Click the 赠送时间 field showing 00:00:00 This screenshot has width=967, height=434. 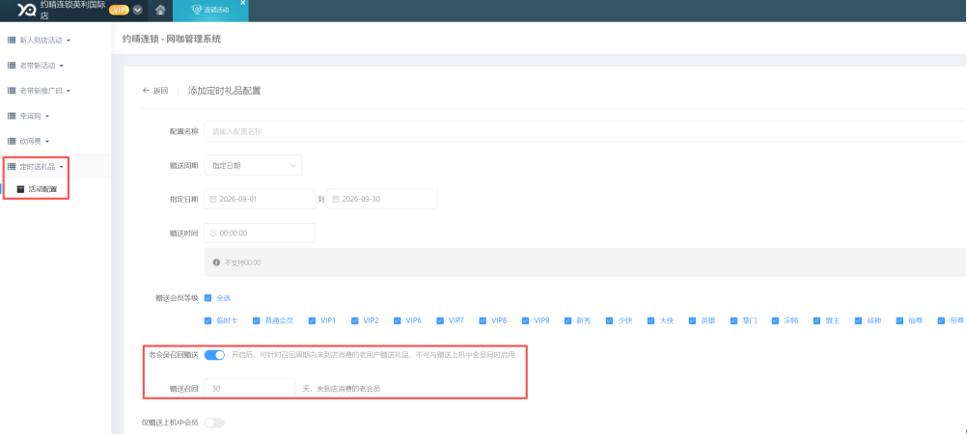pyautogui.click(x=260, y=233)
